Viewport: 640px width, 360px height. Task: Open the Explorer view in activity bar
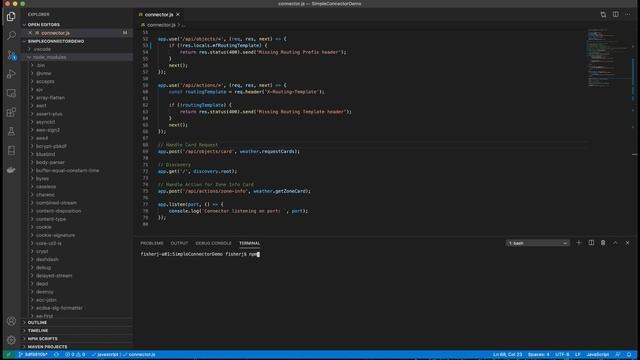pyautogui.click(x=11, y=17)
